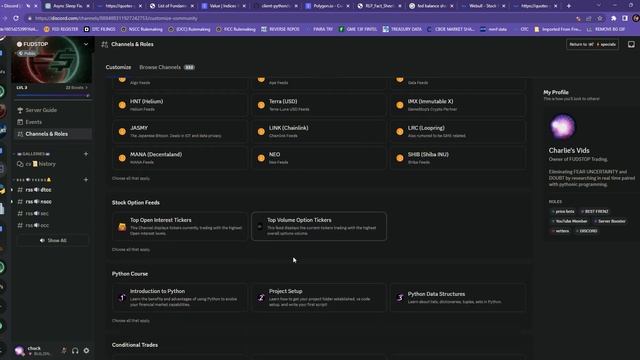This screenshot has width=640, height=360.
Task: Toggle deafen headphones icon
Action: [75, 350]
